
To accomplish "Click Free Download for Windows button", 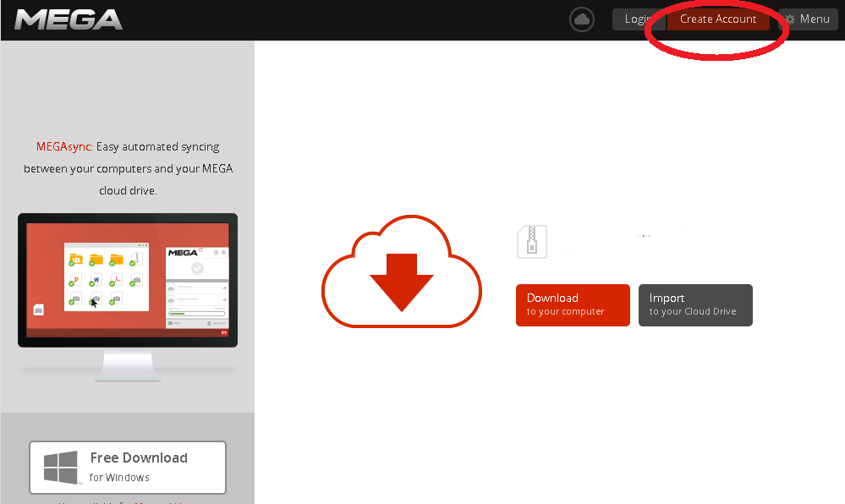I will pyautogui.click(x=128, y=468).
